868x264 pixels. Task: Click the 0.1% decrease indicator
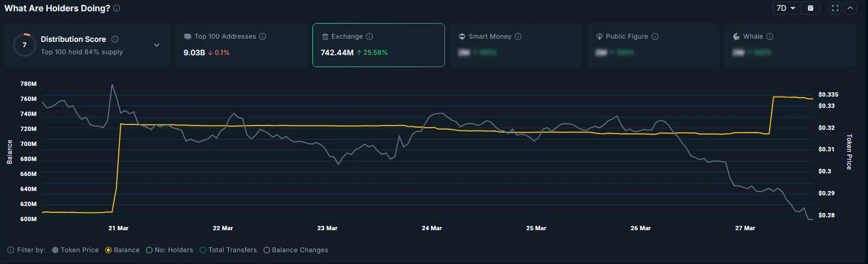(x=218, y=53)
